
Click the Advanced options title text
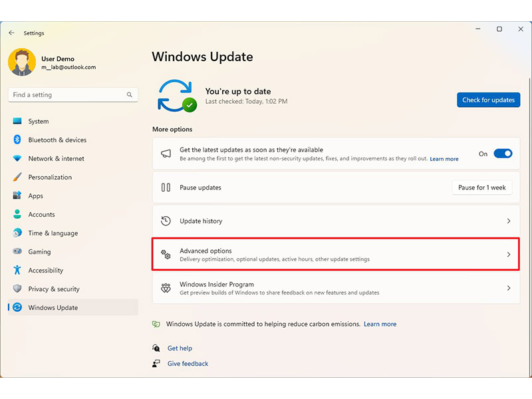(205, 251)
